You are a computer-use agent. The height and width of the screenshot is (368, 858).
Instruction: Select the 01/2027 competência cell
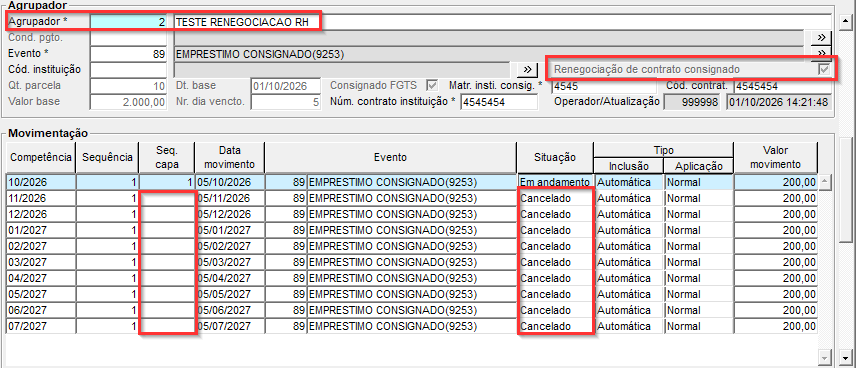pyautogui.click(x=41, y=230)
